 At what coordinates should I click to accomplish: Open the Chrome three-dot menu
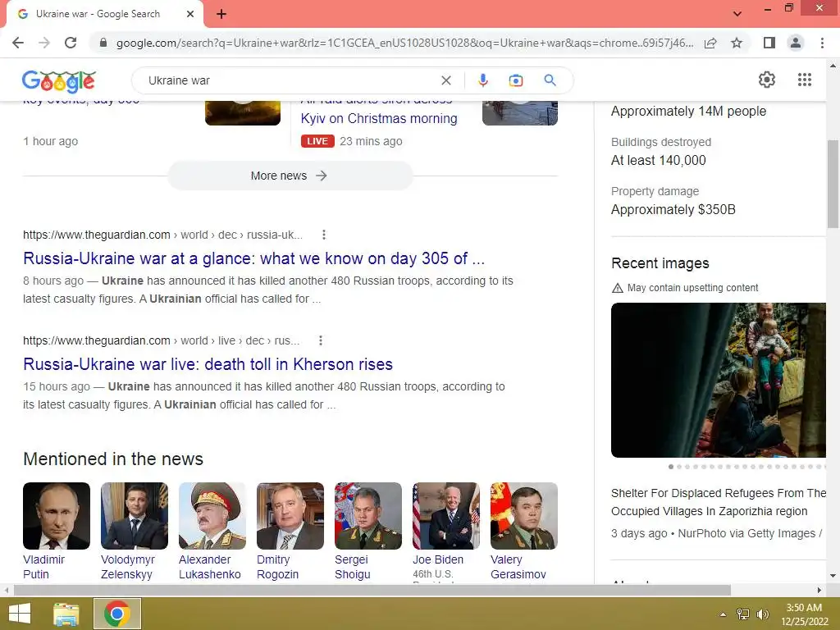(x=822, y=43)
